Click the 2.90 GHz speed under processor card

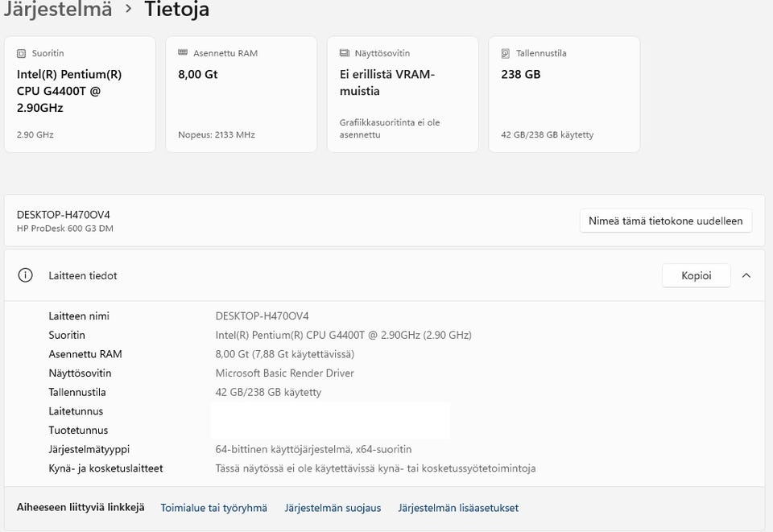35,134
